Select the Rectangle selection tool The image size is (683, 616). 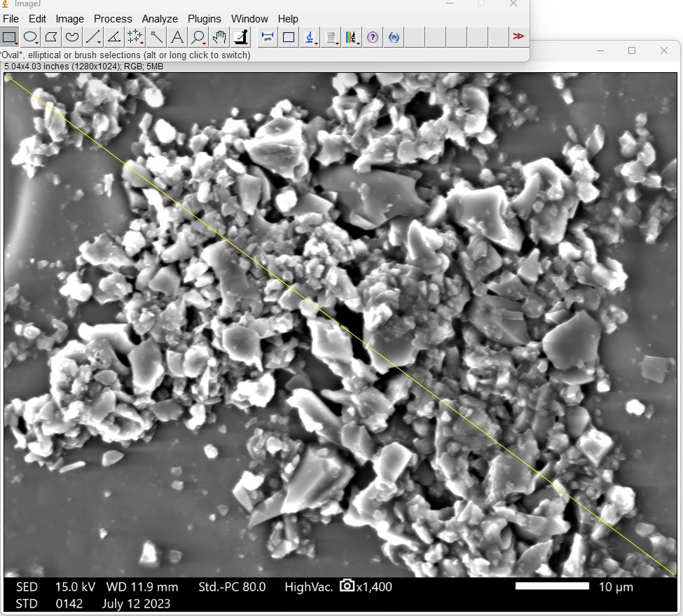9,37
